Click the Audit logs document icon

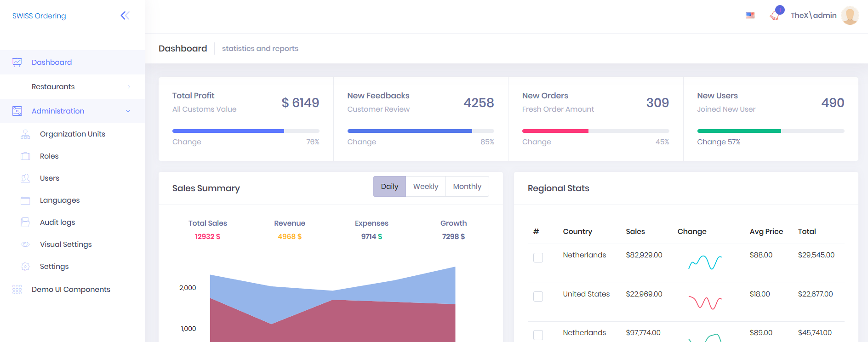[x=25, y=222]
